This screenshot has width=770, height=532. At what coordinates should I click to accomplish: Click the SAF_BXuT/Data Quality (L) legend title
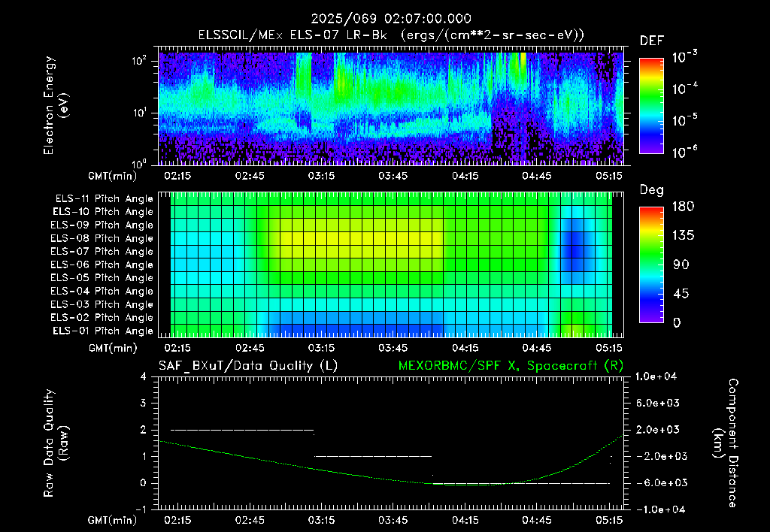click(248, 366)
